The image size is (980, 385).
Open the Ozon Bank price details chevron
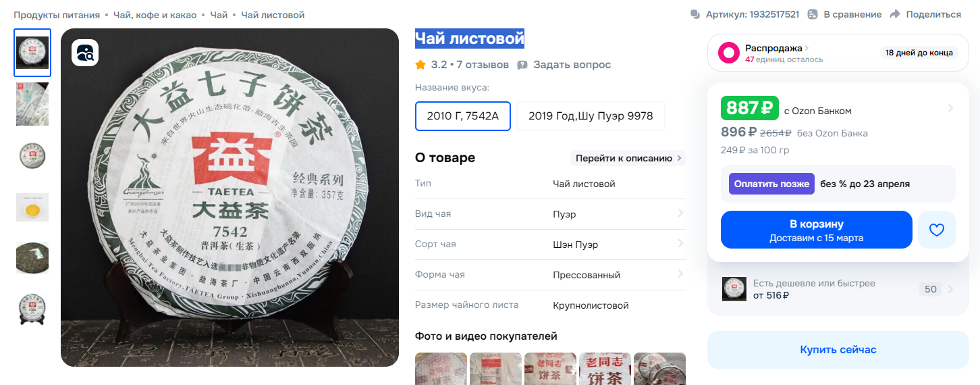click(950, 108)
